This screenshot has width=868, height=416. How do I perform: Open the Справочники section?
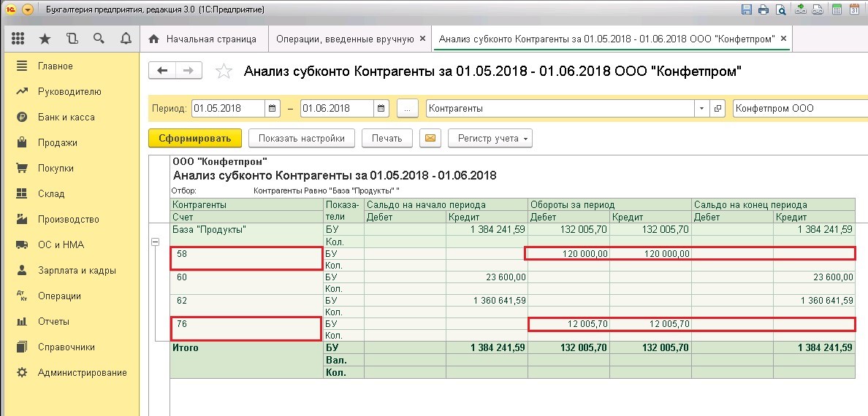click(66, 347)
